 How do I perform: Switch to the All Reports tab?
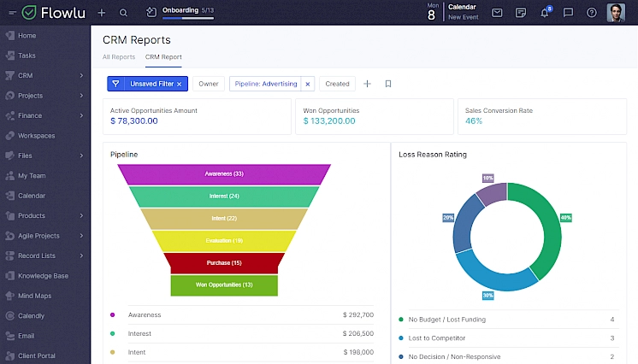(119, 57)
